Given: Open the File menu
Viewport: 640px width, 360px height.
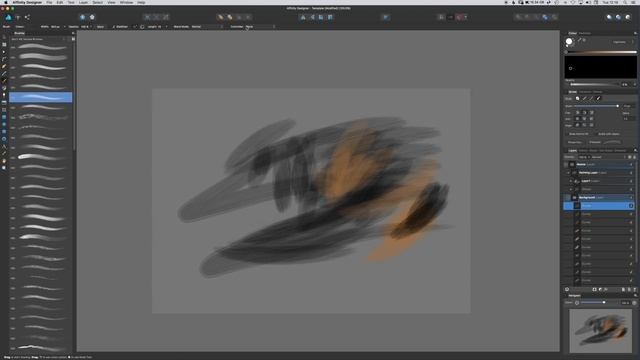Looking at the screenshot, I should [x=49, y=2].
